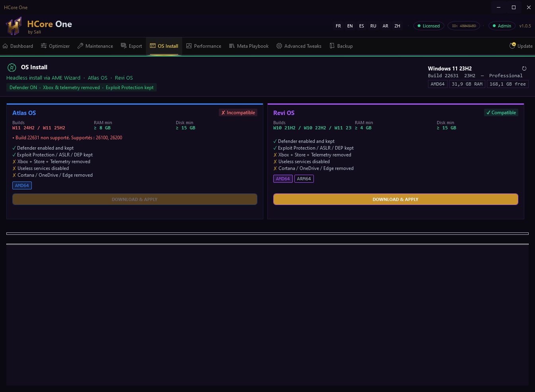Click the ARM64 tag in Revi OS card
This screenshot has height=392, width=535.
click(x=304, y=179)
